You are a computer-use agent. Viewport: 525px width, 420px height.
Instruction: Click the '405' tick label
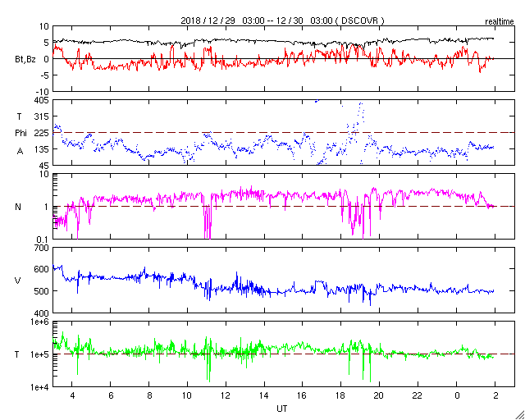click(x=42, y=100)
